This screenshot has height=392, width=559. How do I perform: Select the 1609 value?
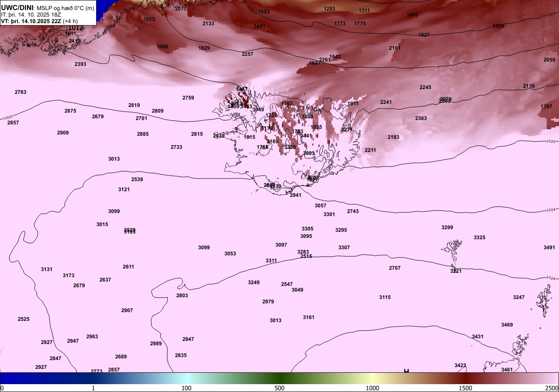coord(162,47)
